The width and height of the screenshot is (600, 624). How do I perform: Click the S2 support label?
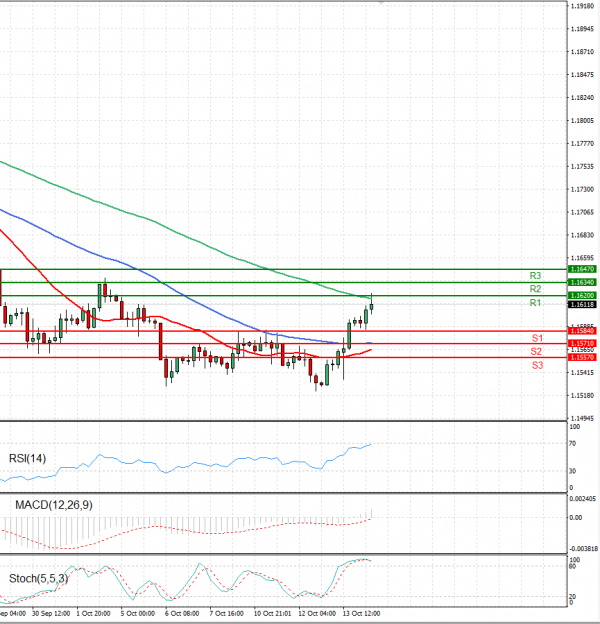(x=536, y=351)
